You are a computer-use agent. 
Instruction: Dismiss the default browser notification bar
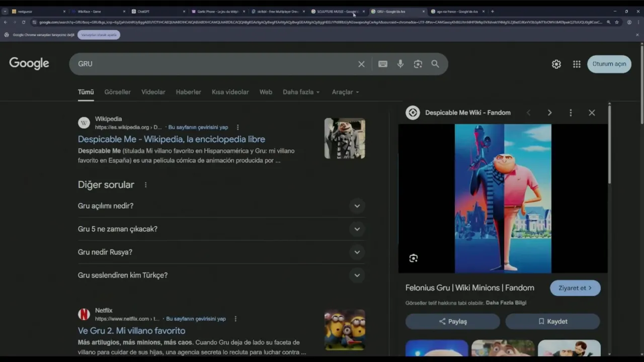click(x=637, y=35)
